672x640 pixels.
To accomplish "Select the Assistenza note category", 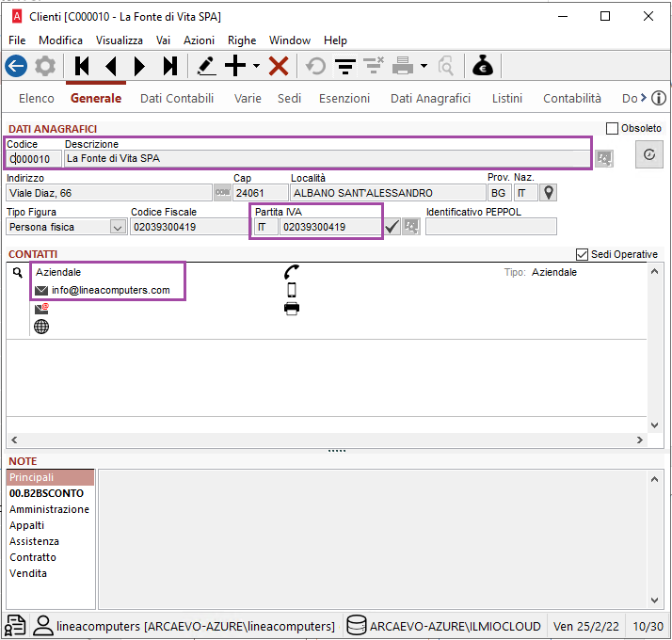I will (x=34, y=541).
